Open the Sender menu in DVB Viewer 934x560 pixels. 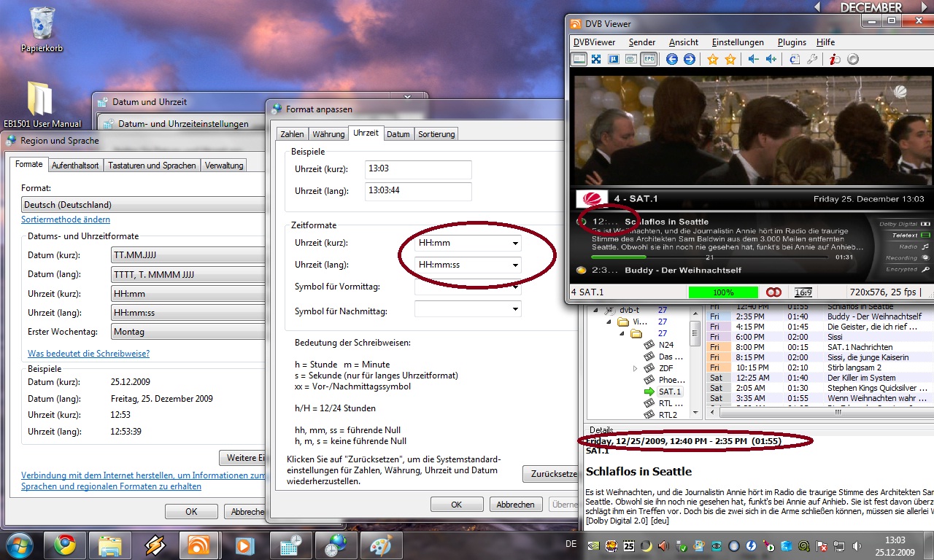click(642, 42)
